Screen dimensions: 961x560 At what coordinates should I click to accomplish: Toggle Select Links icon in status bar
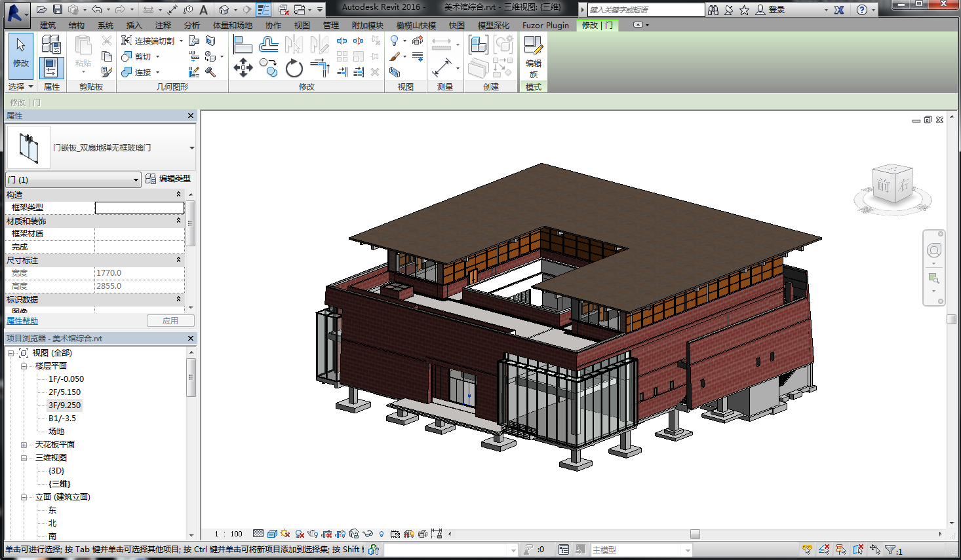coord(808,550)
